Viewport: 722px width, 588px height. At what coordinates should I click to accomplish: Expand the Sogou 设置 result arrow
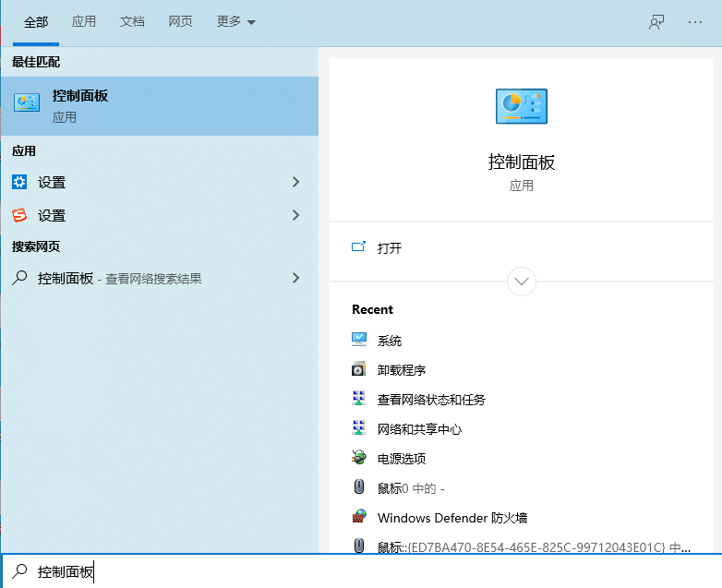tap(296, 215)
